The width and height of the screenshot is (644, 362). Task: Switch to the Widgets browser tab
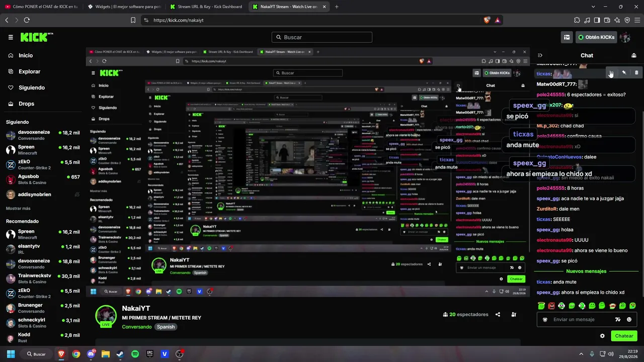tap(124, 7)
